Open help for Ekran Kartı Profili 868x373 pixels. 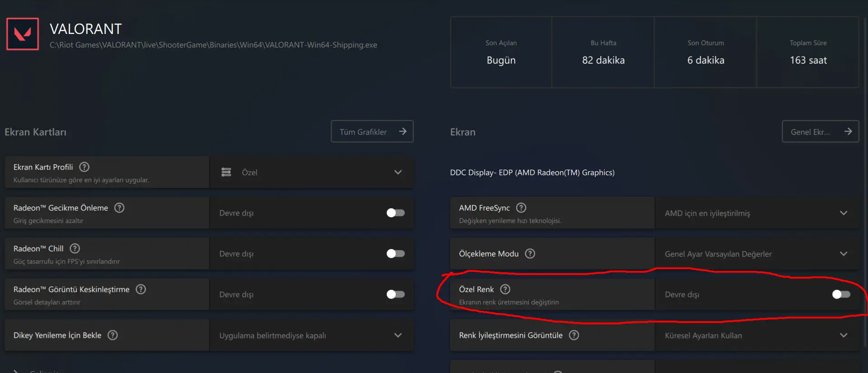(x=84, y=167)
